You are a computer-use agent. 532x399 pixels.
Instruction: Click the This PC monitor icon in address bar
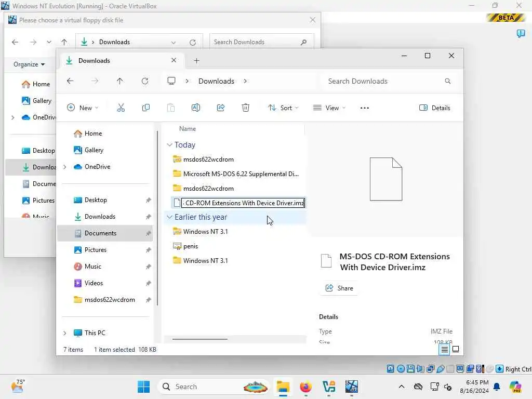[x=171, y=81]
